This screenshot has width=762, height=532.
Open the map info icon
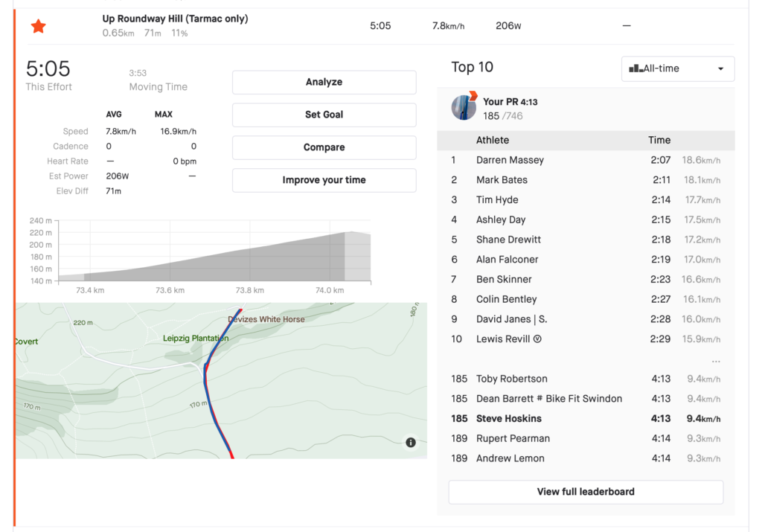[411, 442]
